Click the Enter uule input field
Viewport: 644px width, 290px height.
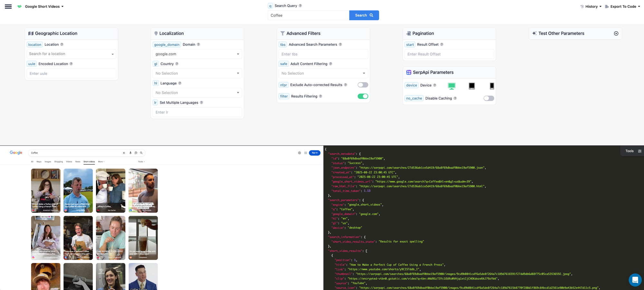coord(71,73)
